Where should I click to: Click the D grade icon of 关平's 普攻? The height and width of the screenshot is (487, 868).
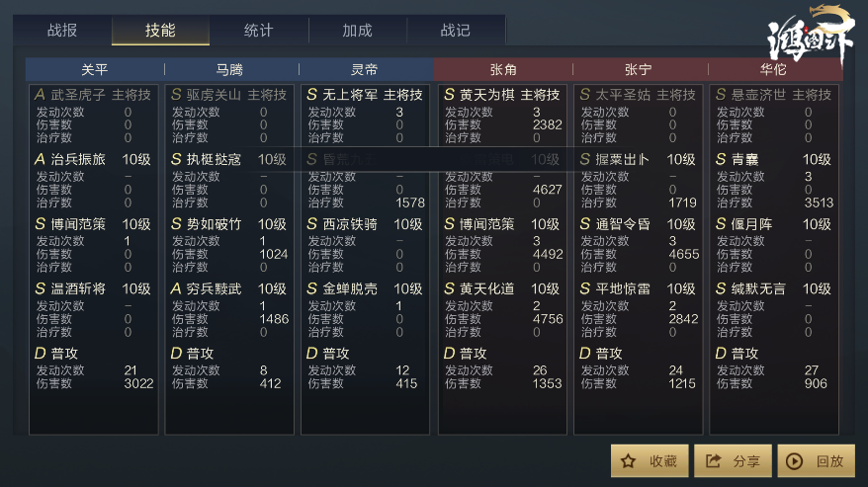pyautogui.click(x=40, y=353)
